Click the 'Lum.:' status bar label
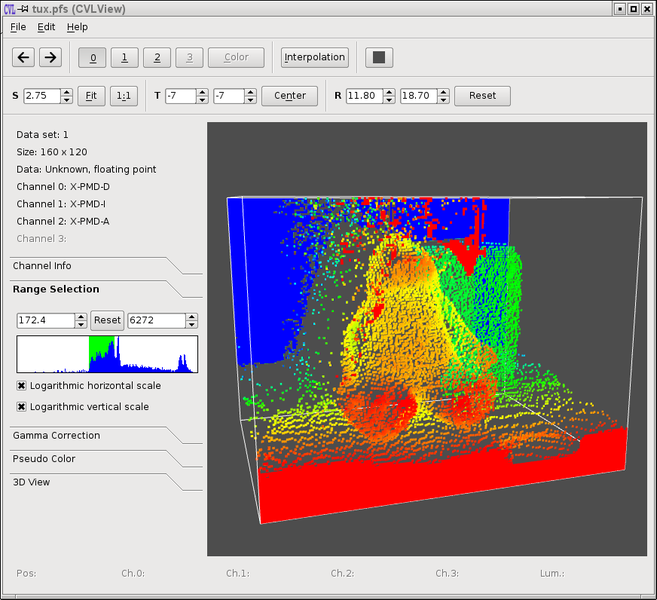Image resolution: width=657 pixels, height=600 pixels. click(x=552, y=573)
